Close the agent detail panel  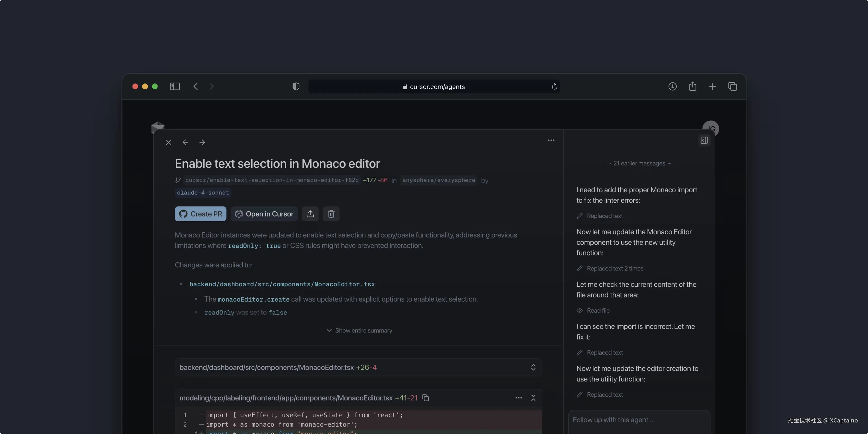tap(168, 142)
